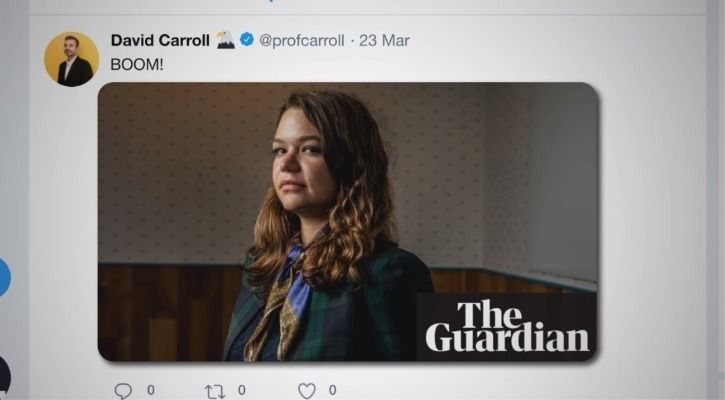Click the dark partial avatar at bottom-left edge
725x400 pixels.
pos(5,375)
